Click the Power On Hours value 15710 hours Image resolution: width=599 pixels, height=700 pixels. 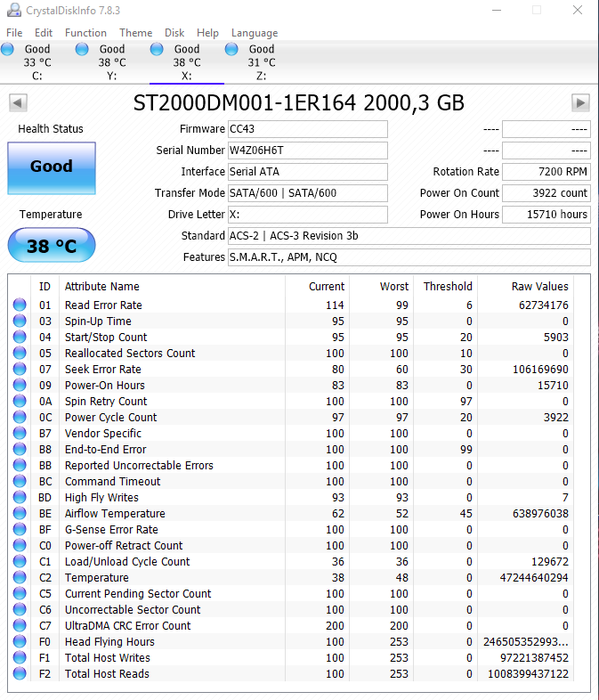546,215
